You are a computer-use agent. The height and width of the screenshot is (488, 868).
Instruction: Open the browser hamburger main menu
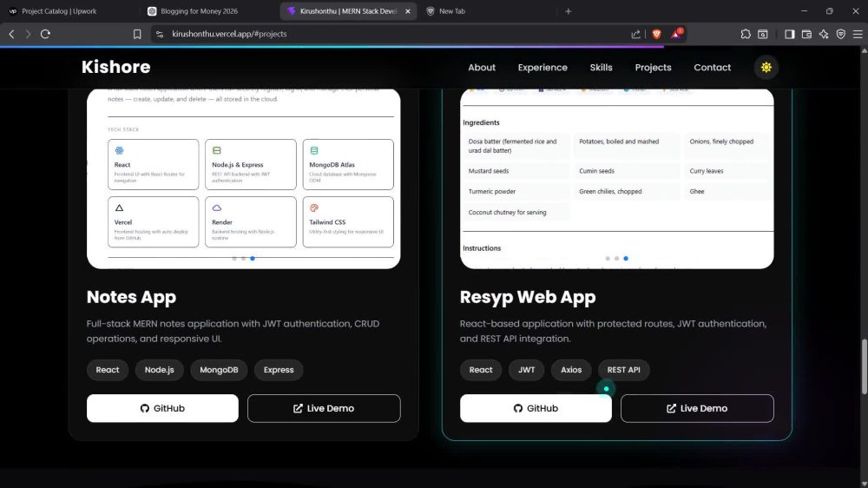(858, 34)
